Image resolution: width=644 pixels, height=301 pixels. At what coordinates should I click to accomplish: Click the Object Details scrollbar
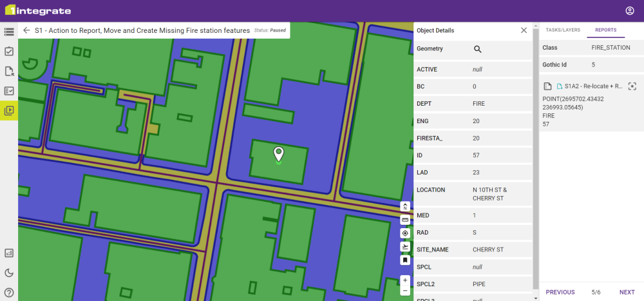pos(536,159)
